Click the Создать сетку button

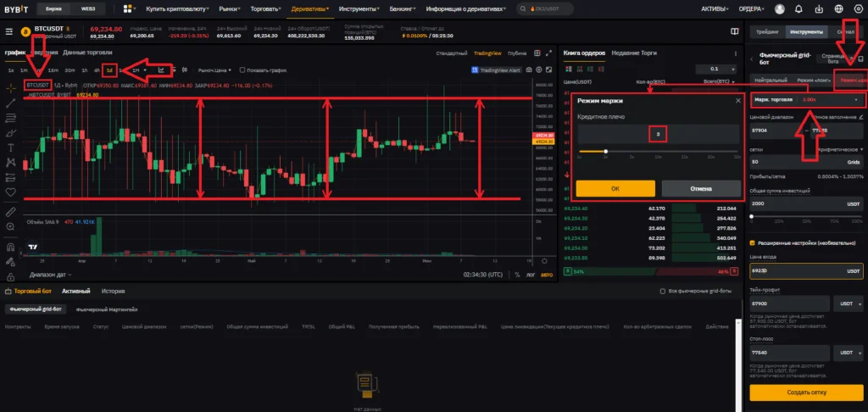806,392
